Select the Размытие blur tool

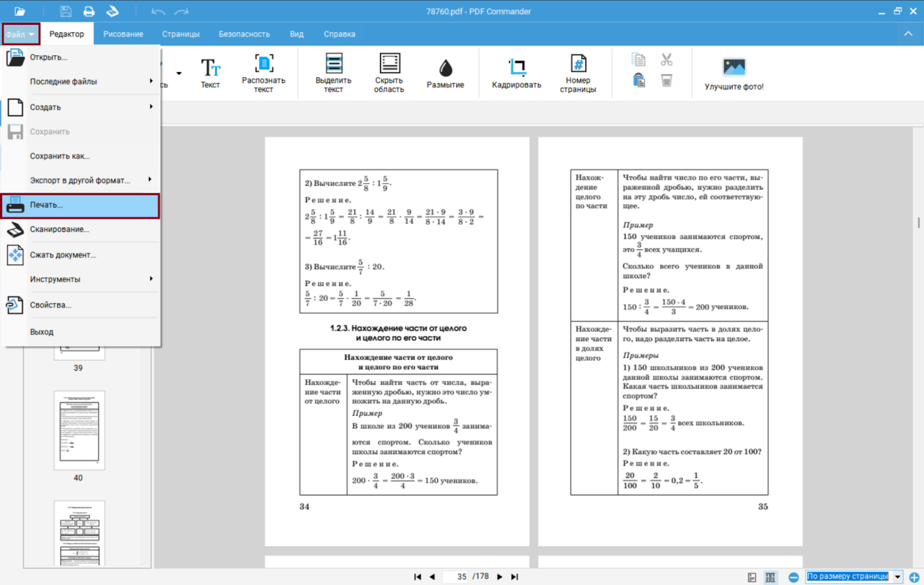point(445,73)
